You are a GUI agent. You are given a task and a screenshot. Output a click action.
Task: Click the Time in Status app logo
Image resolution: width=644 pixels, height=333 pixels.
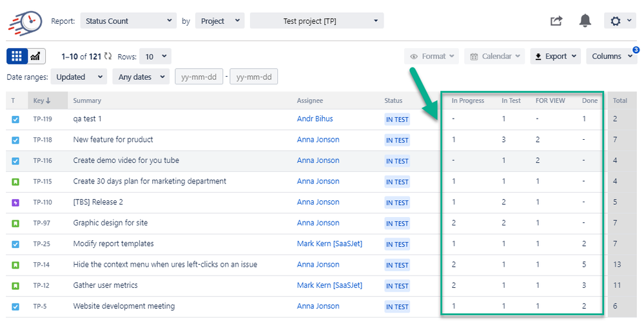25,23
